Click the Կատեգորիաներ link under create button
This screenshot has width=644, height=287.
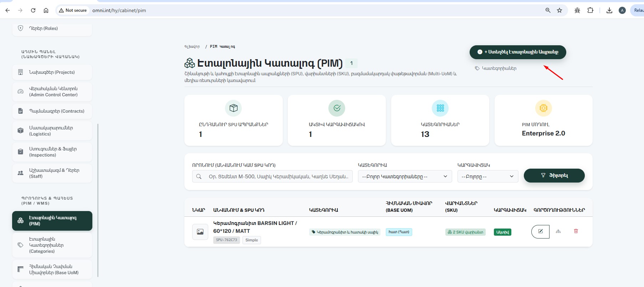[x=496, y=68]
